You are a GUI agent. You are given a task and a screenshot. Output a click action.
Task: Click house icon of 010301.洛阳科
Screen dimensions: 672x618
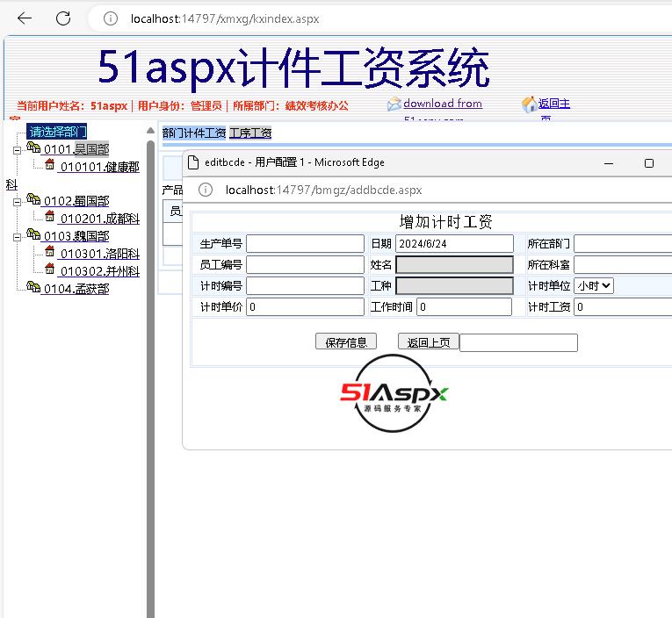[50, 251]
